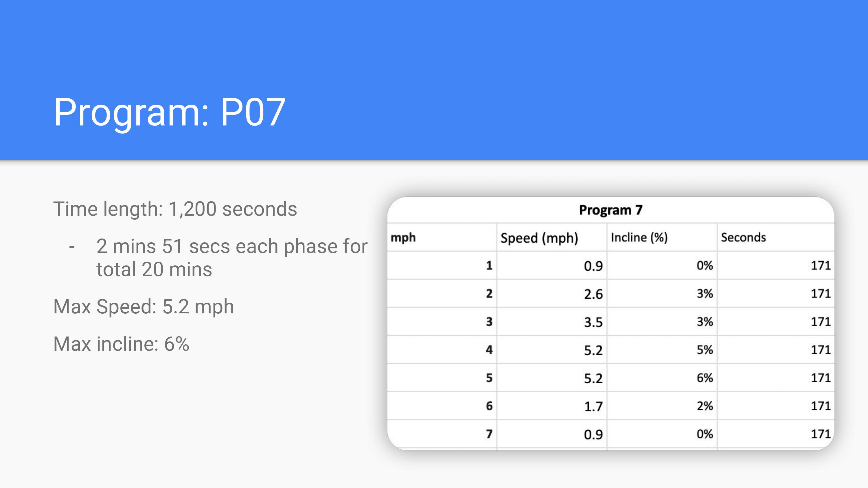Click the 'Program 7' table heading

[610, 210]
